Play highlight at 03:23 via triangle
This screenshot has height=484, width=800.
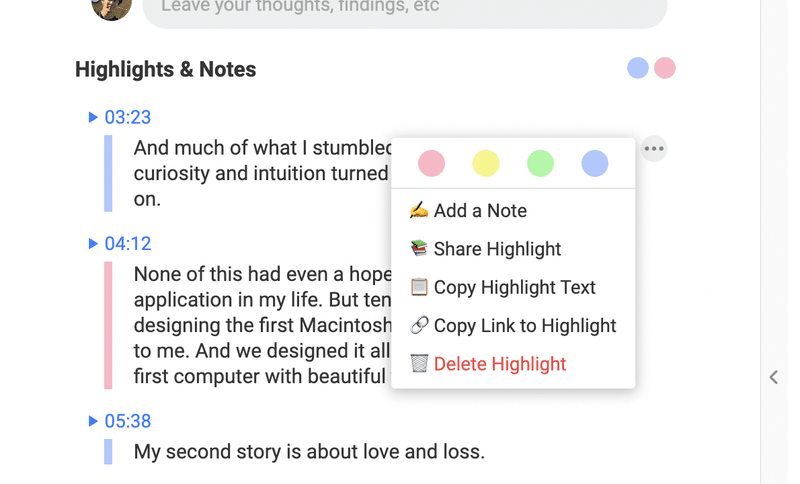(93, 117)
